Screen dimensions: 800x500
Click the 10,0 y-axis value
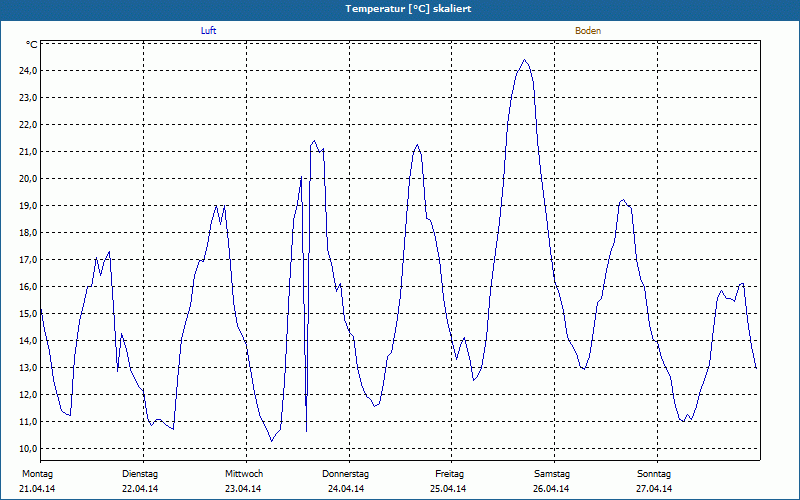(28, 449)
